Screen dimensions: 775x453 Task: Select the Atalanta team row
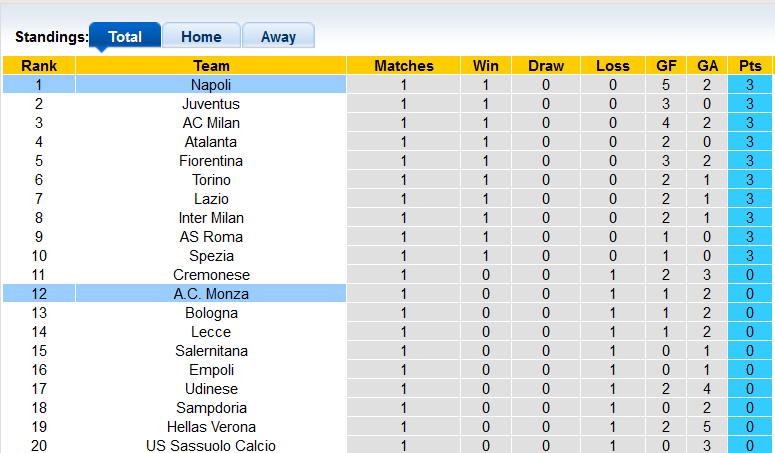click(211, 142)
